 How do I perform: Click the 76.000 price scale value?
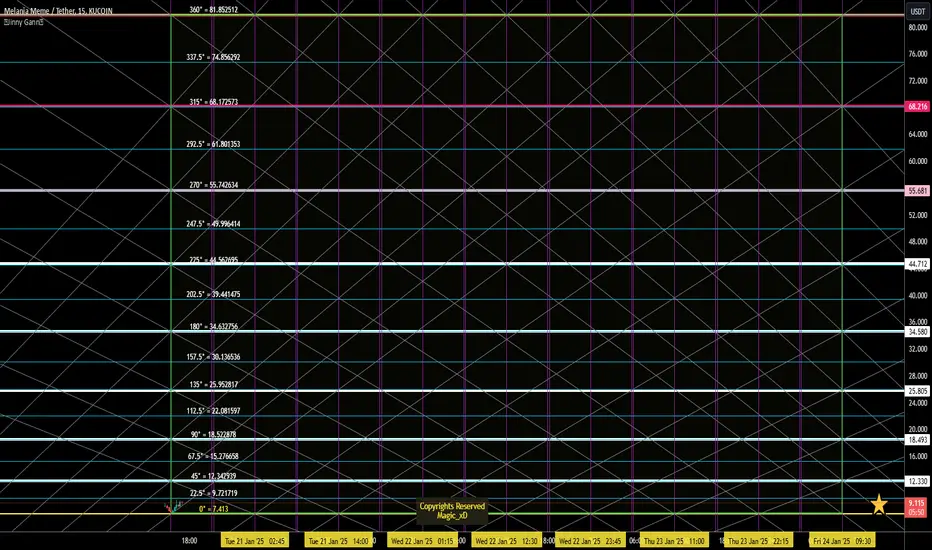(918, 54)
